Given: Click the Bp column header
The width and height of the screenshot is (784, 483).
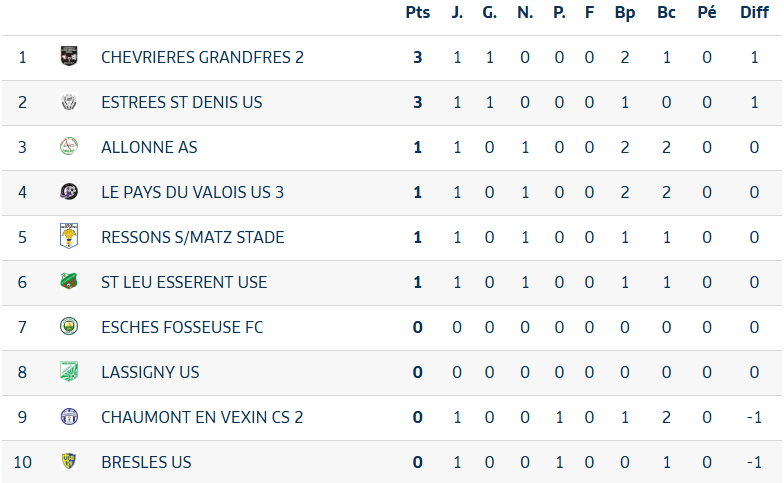Looking at the screenshot, I should (x=625, y=13).
